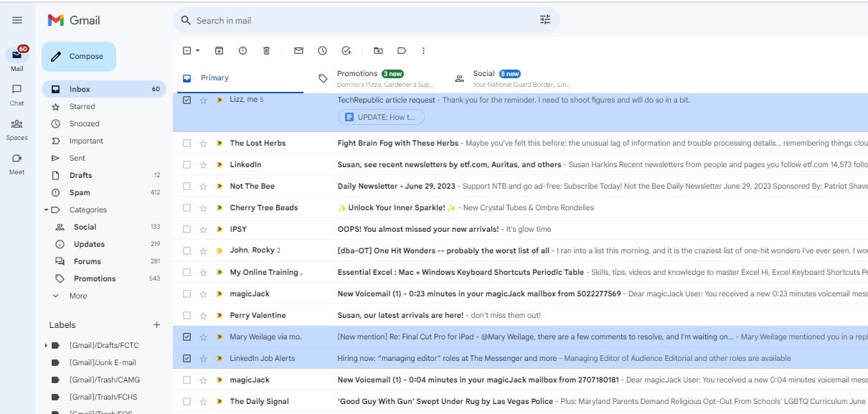Open the UPDATE attachment chip
The height and width of the screenshot is (414, 868).
[x=382, y=117]
